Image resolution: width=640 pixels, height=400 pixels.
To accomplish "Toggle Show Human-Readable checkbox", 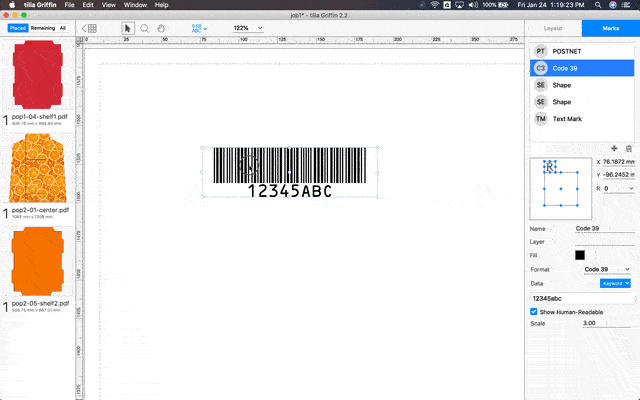I will (x=533, y=312).
